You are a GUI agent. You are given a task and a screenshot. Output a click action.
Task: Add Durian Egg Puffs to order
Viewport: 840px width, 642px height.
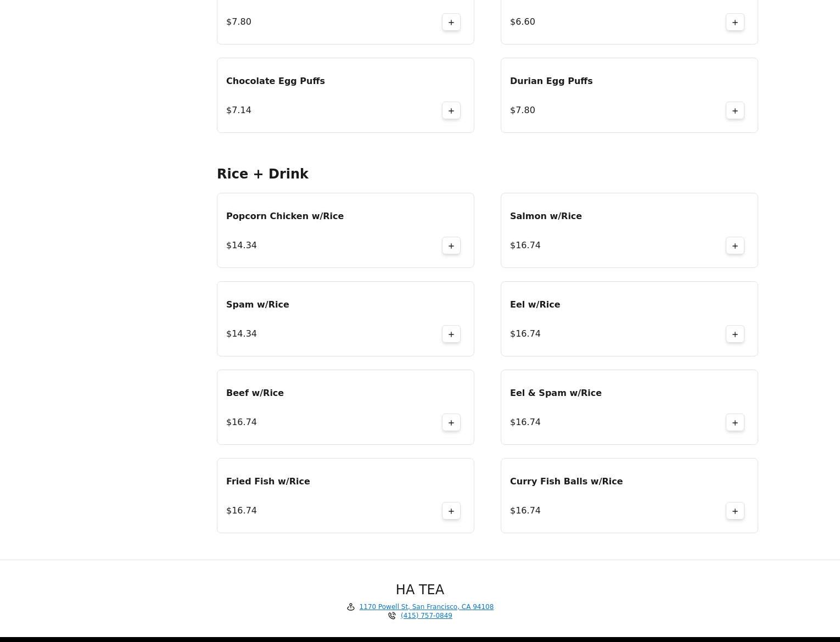coord(735,110)
